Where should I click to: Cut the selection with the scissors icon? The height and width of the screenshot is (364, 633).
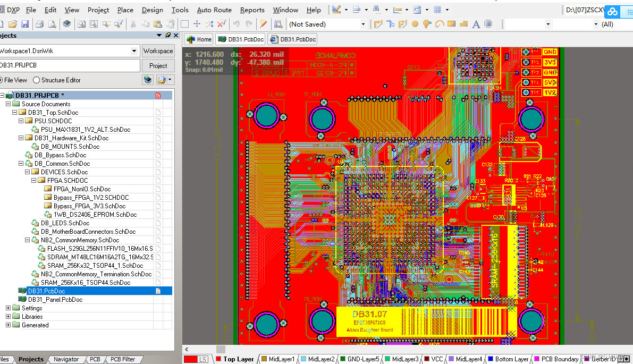coord(133,24)
